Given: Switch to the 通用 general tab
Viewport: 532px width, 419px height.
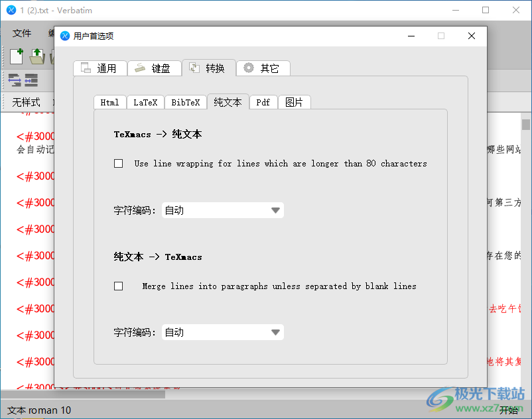Looking at the screenshot, I should point(100,68).
